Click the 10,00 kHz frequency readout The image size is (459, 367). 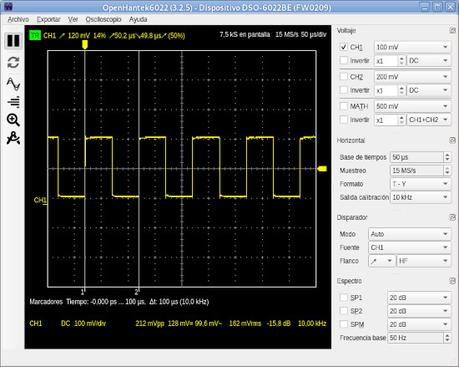(x=312, y=323)
